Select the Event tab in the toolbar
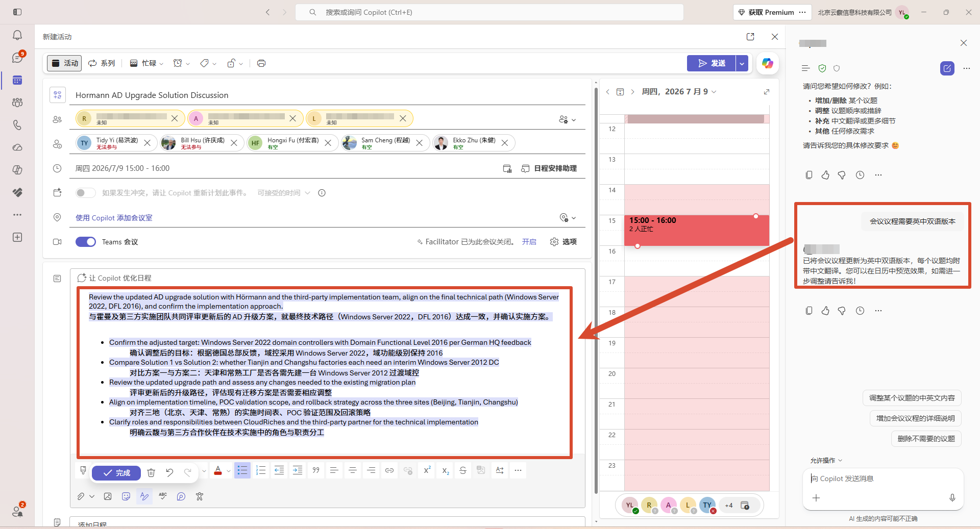 click(65, 63)
